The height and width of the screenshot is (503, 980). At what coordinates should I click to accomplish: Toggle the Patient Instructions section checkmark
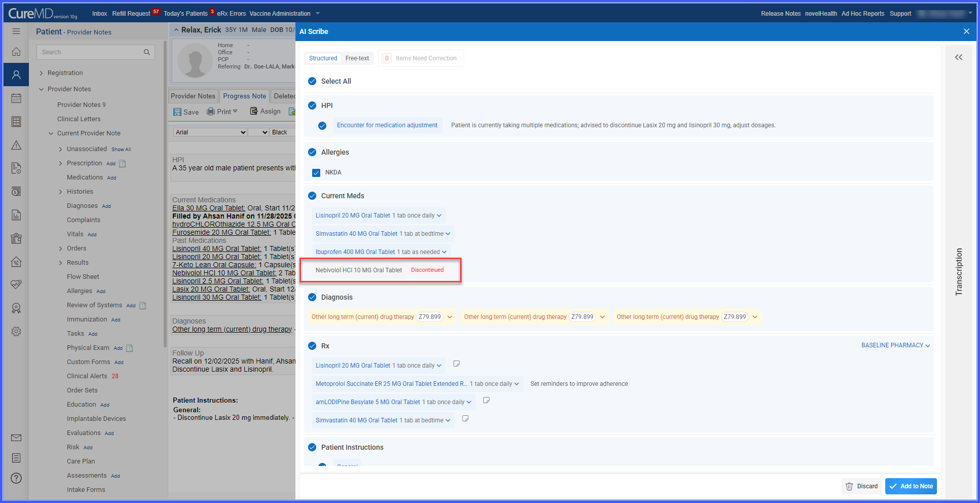(312, 447)
